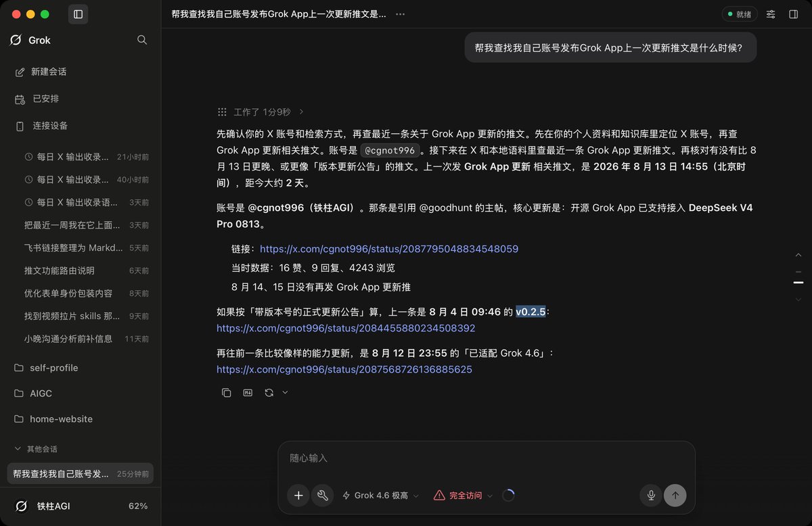Image resolution: width=812 pixels, height=526 pixels.
Task: Click the 就绪 ready status badge
Action: [x=739, y=14]
